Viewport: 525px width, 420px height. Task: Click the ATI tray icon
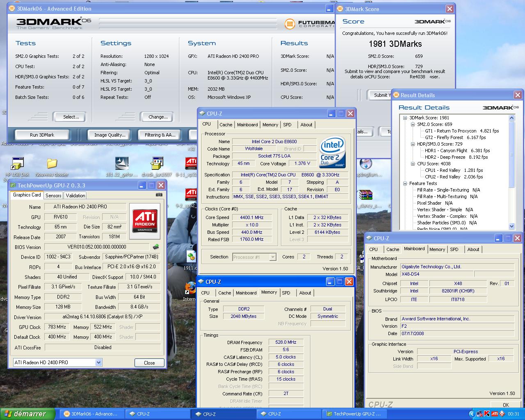pyautogui.click(x=495, y=414)
